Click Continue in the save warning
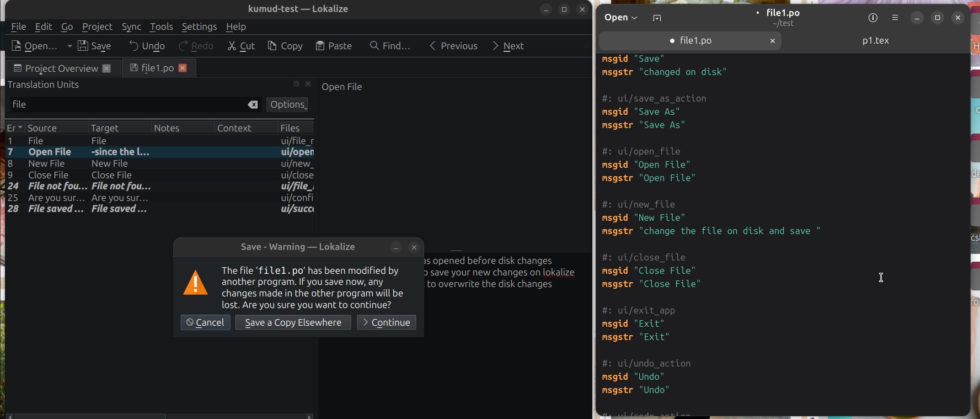The width and height of the screenshot is (980, 419). [x=386, y=322]
